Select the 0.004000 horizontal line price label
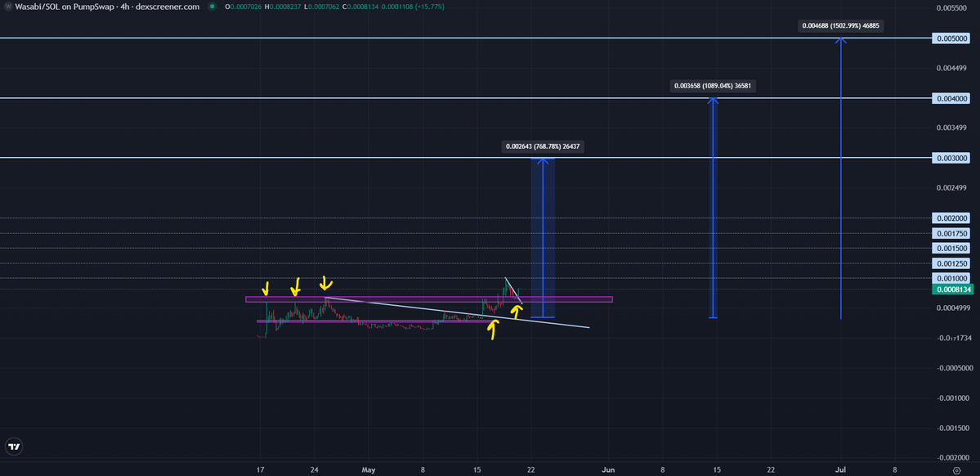The image size is (980, 476). [951, 98]
